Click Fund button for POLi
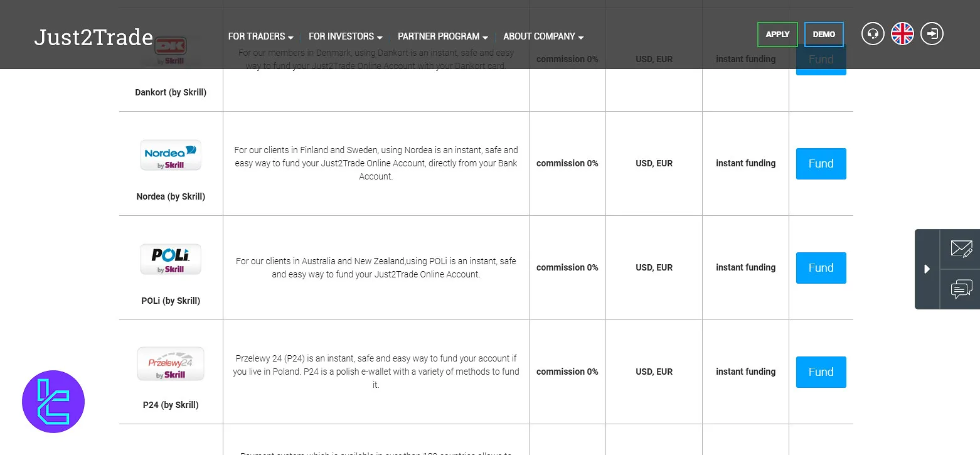Screen dimensions: 980x455 pyautogui.click(x=821, y=268)
